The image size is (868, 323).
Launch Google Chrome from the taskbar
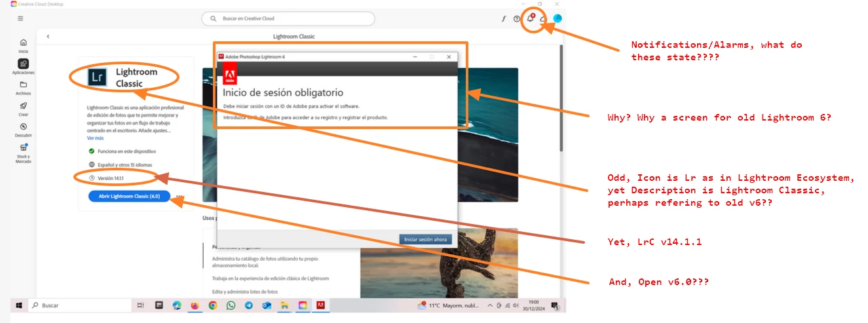(x=213, y=305)
